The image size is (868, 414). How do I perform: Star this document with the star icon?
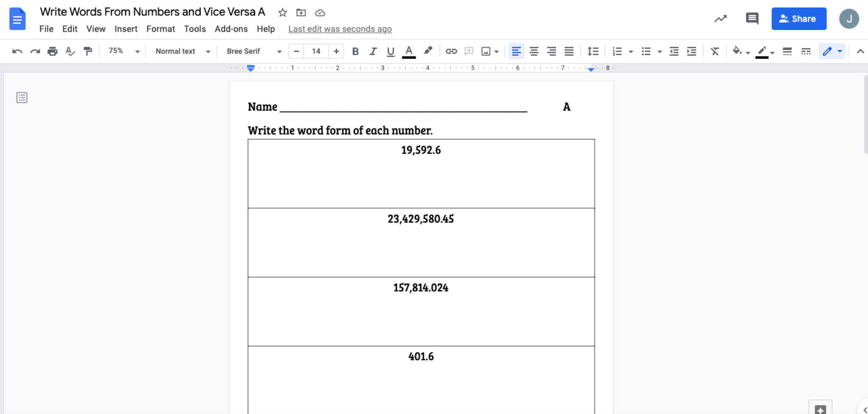(x=282, y=13)
